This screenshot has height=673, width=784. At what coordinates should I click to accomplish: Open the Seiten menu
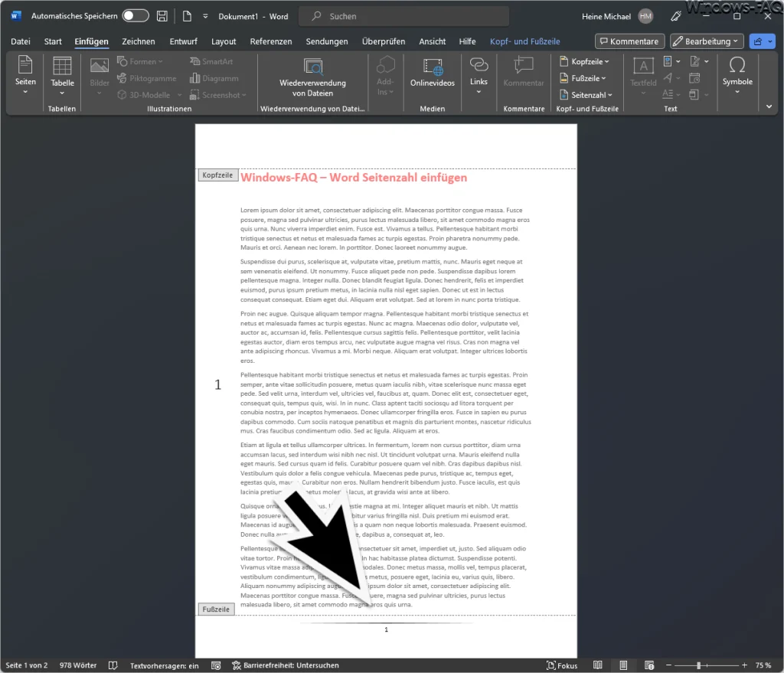point(25,76)
